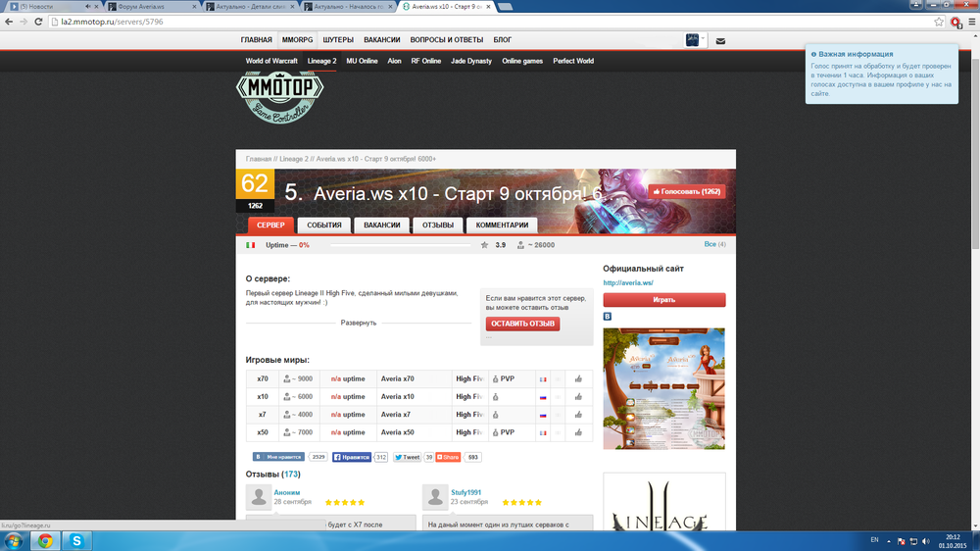Viewport: 980px width, 551px height.
Task: Click the mail envelope icon in site header
Action: tap(720, 41)
